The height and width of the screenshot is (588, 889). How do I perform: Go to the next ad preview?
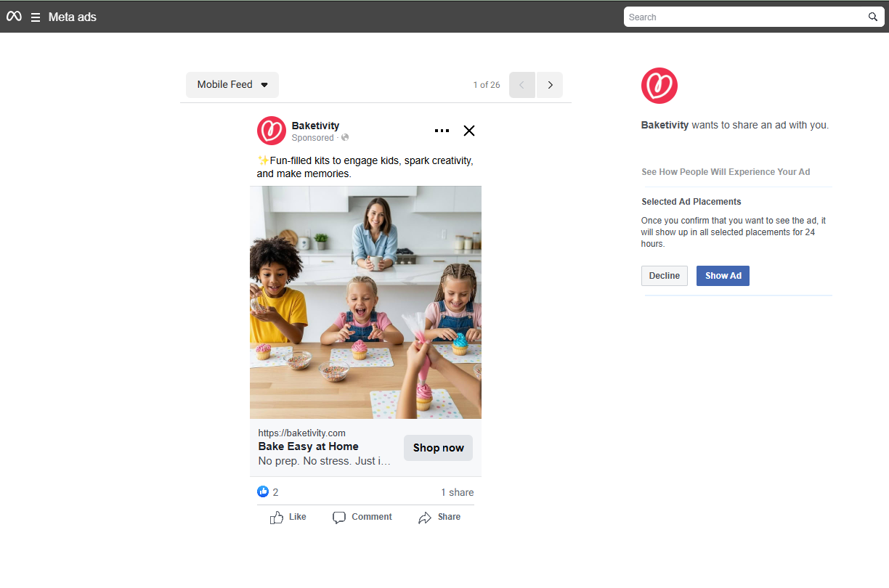point(550,85)
